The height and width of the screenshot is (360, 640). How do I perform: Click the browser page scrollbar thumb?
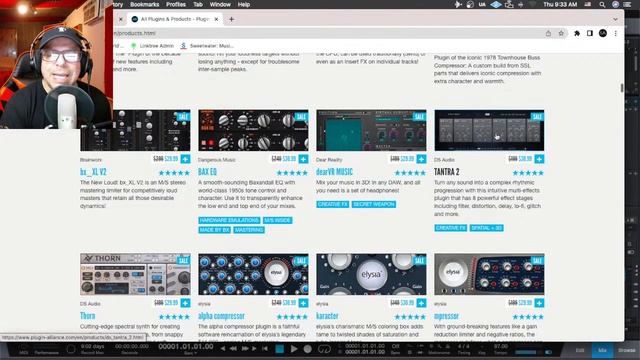[x=622, y=88]
